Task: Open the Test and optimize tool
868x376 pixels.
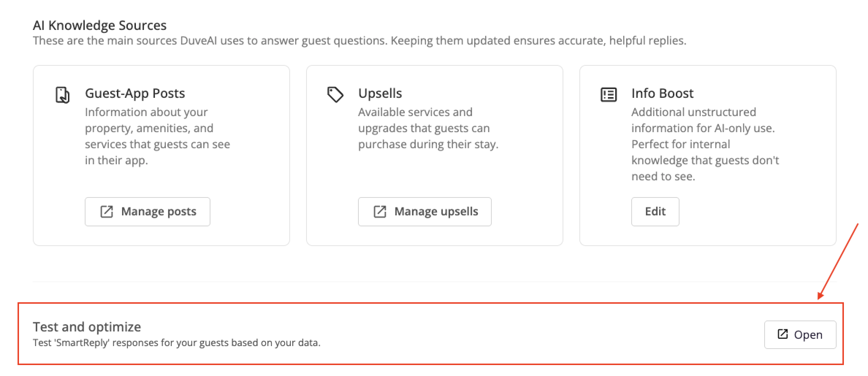Action: (x=800, y=335)
